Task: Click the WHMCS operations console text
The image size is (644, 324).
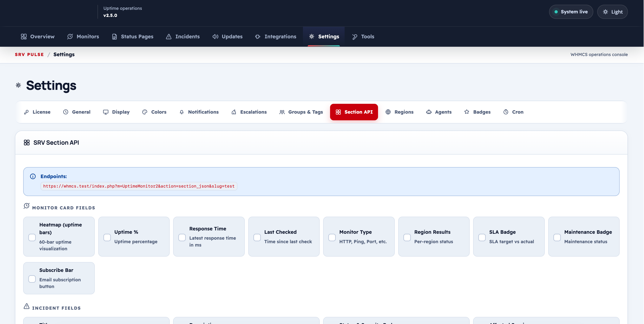Action: (599, 54)
